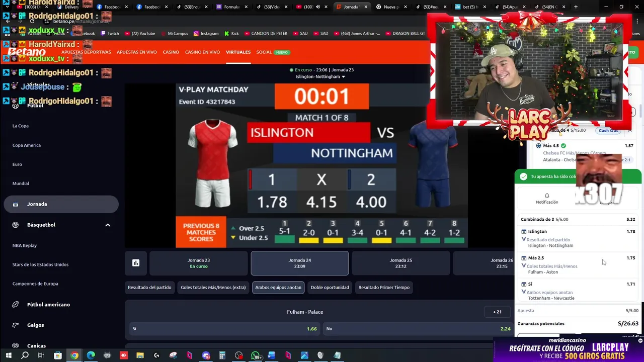Open the Twitch bookmark
644x362 pixels.
(x=110, y=33)
